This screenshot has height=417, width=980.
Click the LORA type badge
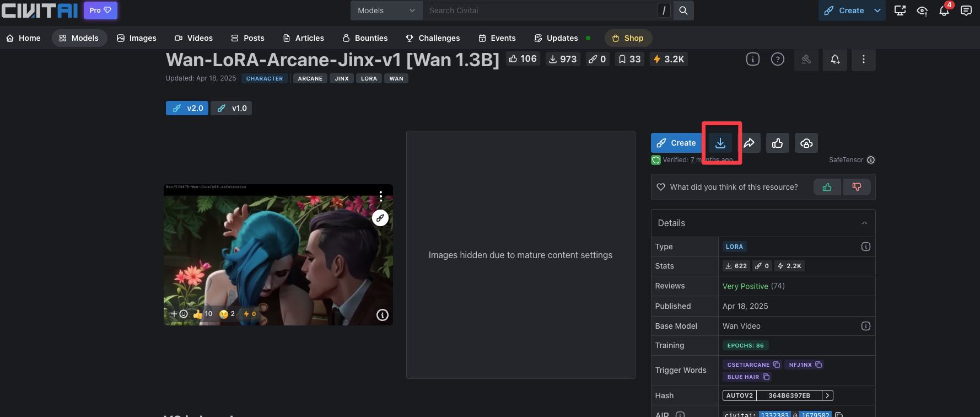coord(734,247)
